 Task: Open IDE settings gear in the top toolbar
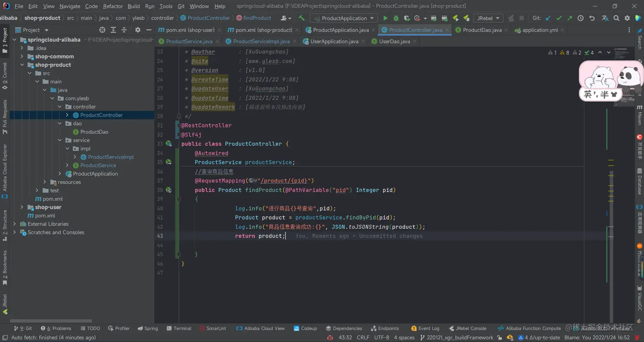pyautogui.click(x=627, y=18)
